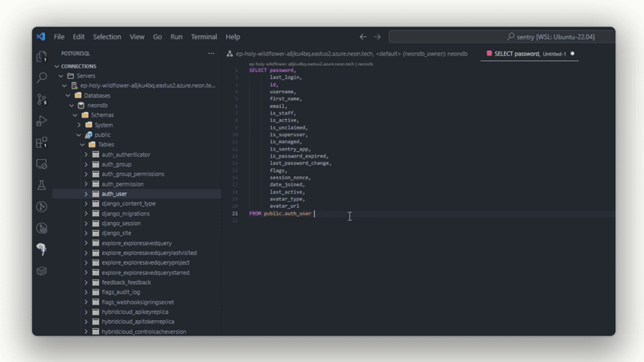The image size is (644, 362).
Task: Open the Run and Debug view
Action: click(42, 121)
